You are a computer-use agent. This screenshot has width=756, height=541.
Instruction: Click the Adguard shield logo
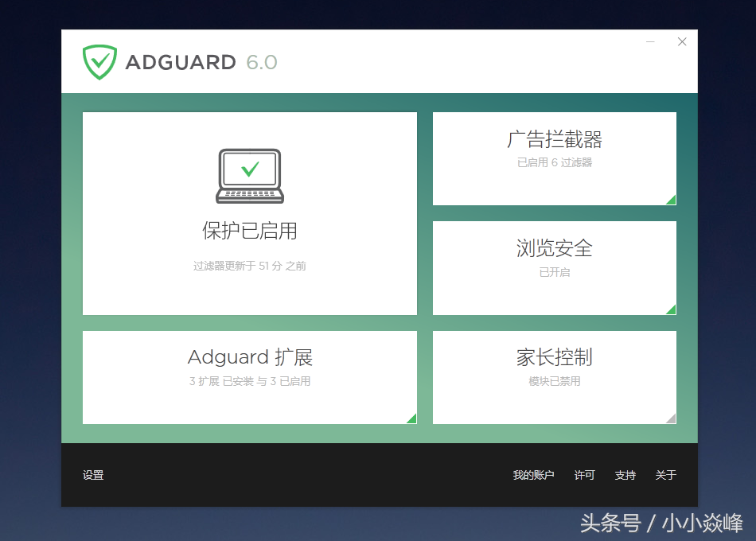pos(99,62)
